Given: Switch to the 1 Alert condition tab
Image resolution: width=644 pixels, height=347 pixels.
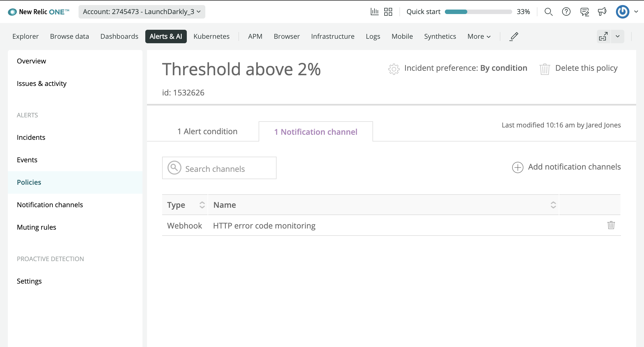Looking at the screenshot, I should [x=207, y=131].
